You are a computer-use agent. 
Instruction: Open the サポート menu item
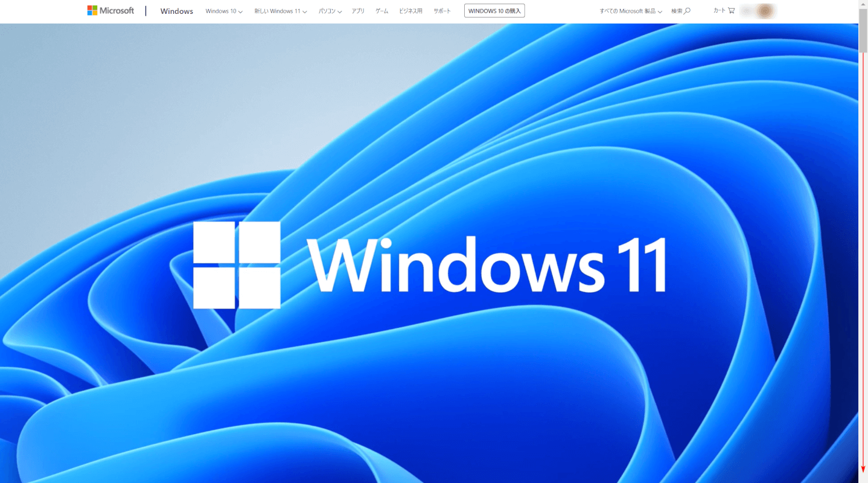(442, 11)
